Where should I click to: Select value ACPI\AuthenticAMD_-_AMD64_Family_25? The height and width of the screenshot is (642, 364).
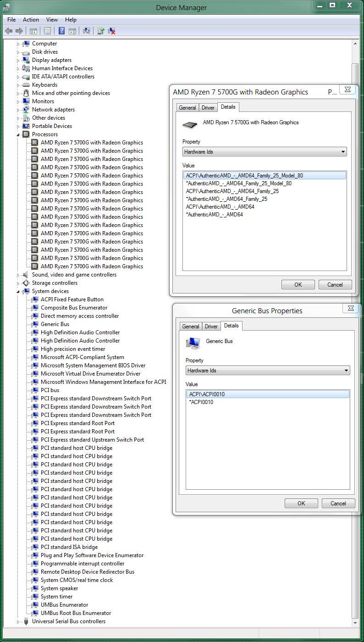pyautogui.click(x=232, y=191)
